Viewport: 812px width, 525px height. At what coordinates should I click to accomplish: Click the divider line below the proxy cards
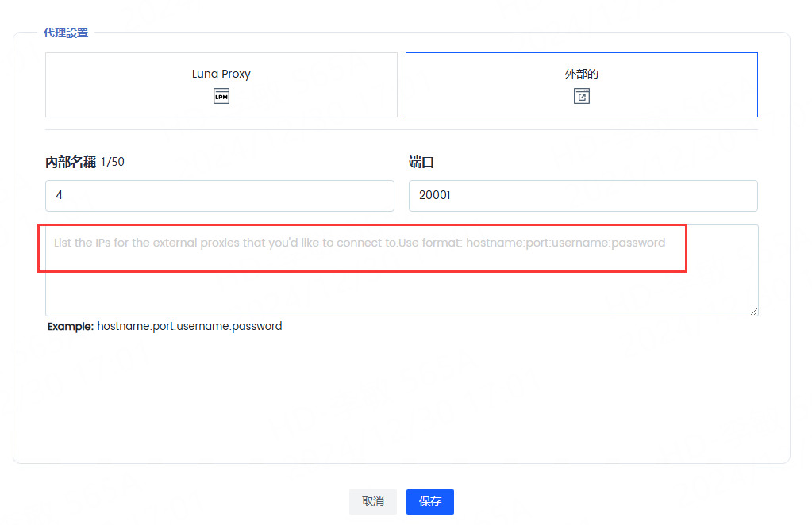pos(401,129)
